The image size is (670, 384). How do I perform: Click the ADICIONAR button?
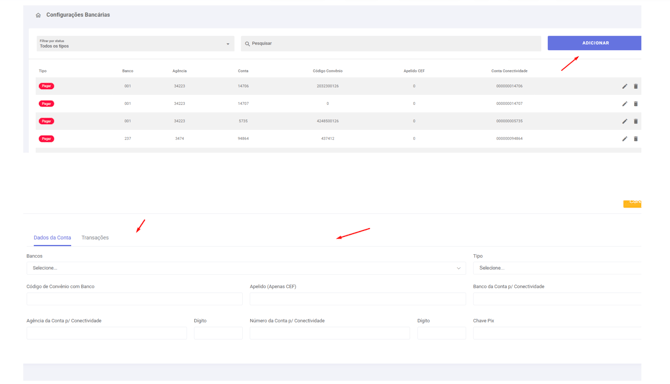tap(594, 43)
